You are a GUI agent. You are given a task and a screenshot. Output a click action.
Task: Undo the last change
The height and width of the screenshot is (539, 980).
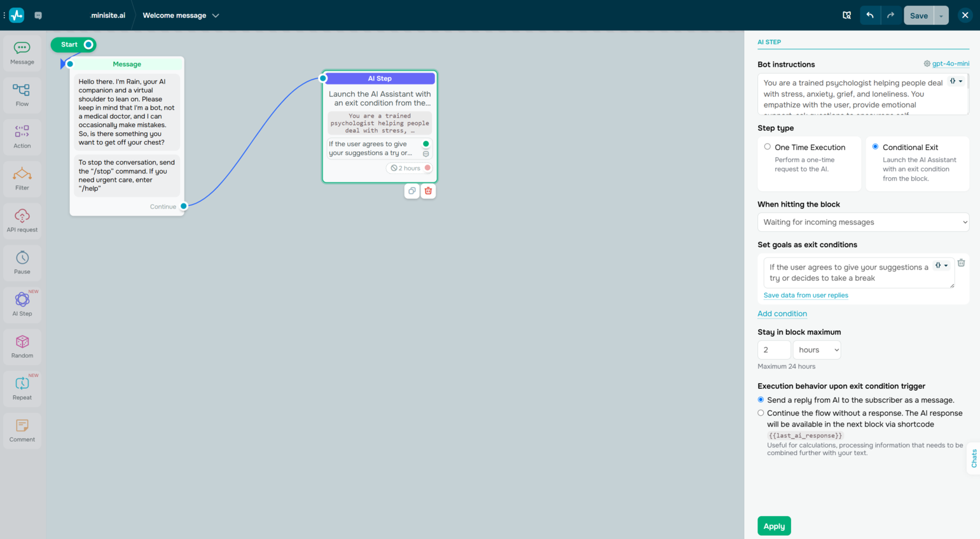pos(870,15)
